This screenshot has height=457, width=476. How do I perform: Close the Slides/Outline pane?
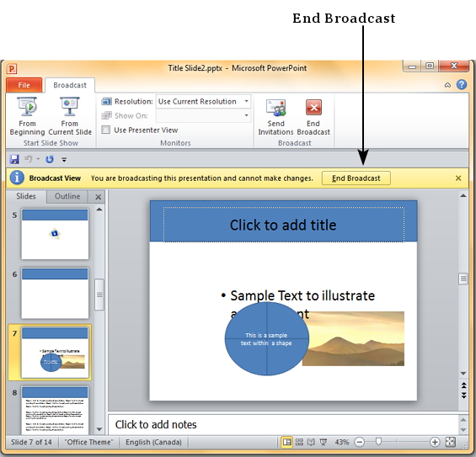coord(98,197)
